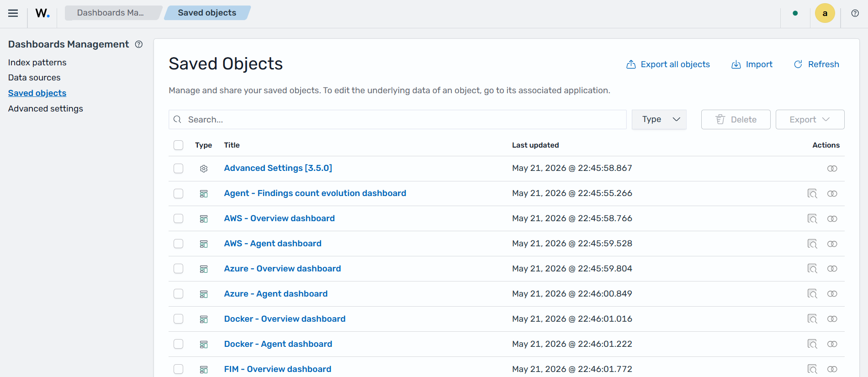This screenshot has height=377, width=868.
Task: Expand the Type filter dropdown
Action: tap(659, 119)
